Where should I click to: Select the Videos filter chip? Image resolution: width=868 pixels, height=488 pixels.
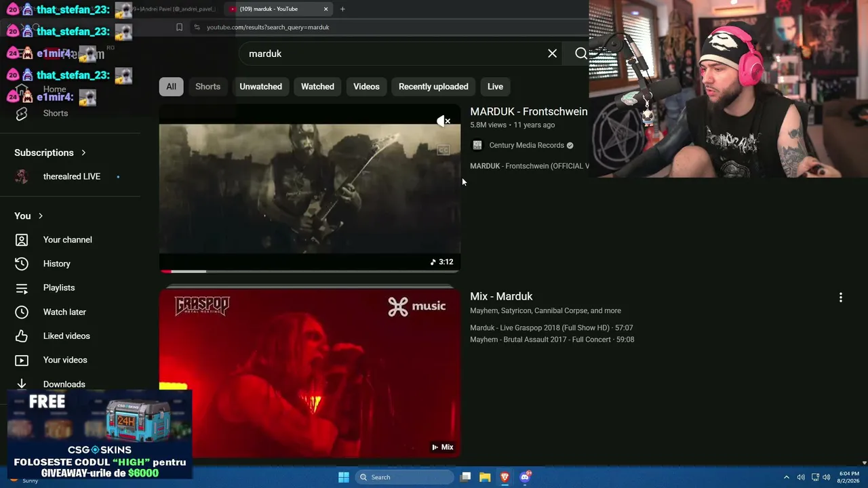(x=366, y=87)
